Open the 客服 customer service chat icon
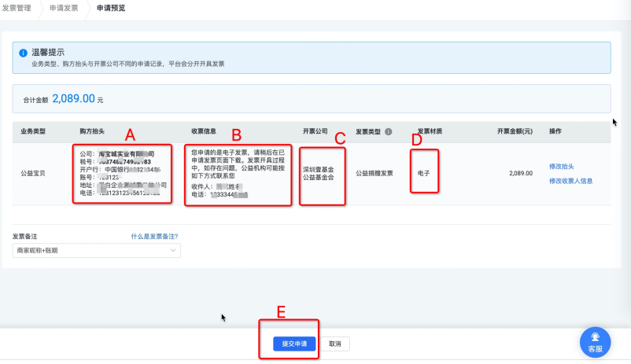The width and height of the screenshot is (631, 364). coord(595,343)
